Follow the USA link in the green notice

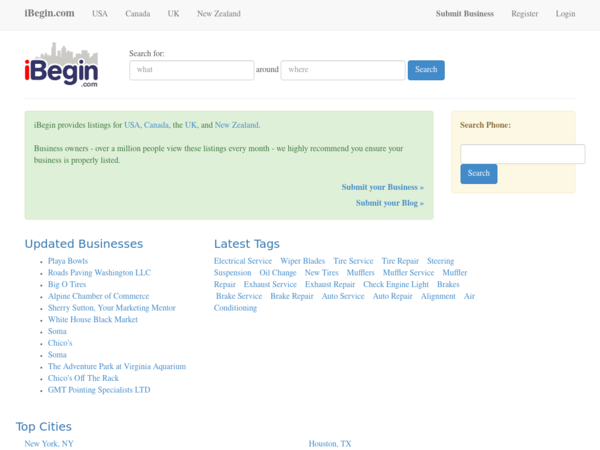[132, 125]
